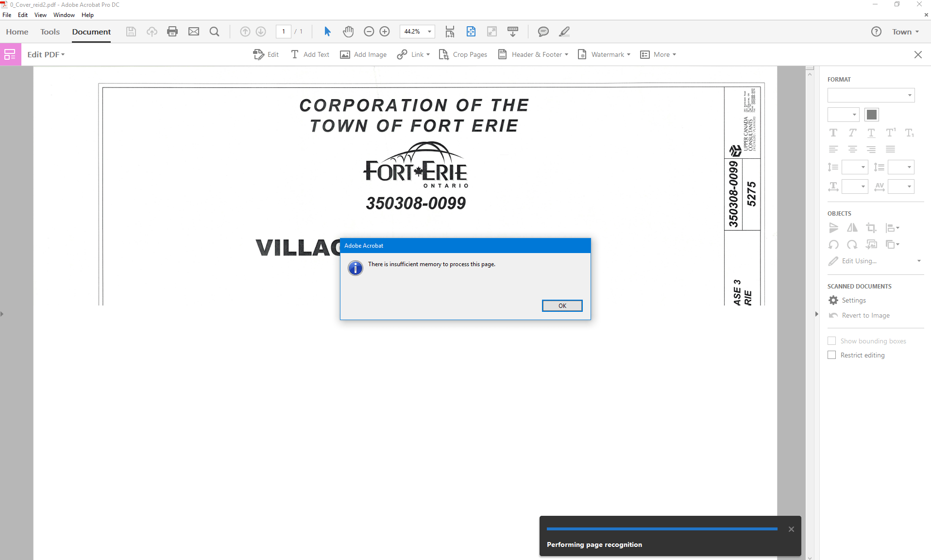Flip the object horizontally

coord(852,228)
